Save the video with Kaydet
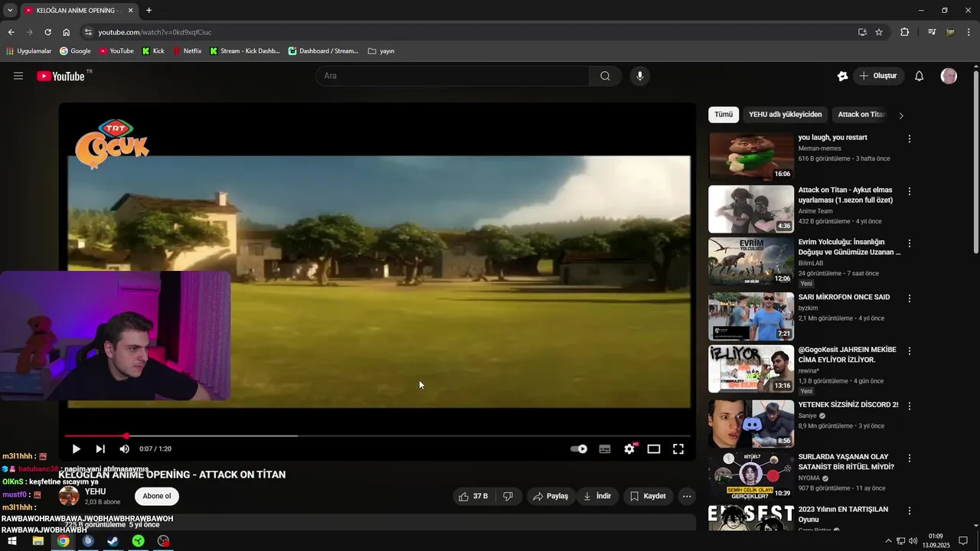Image resolution: width=980 pixels, height=551 pixels. pyautogui.click(x=648, y=496)
